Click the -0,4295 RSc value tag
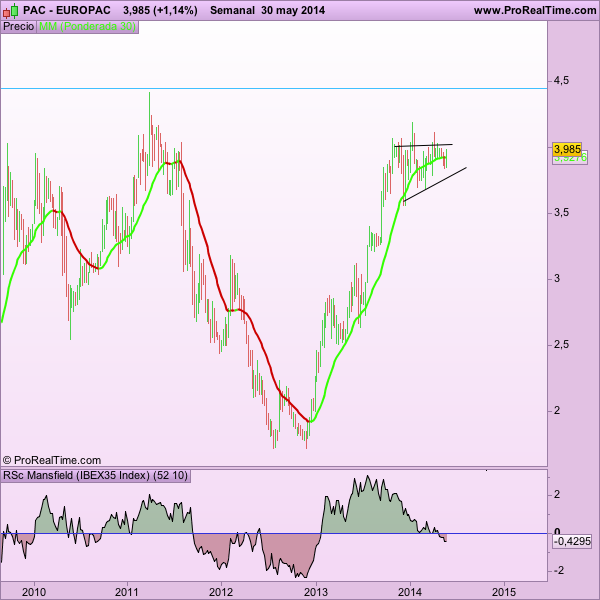 click(572, 541)
